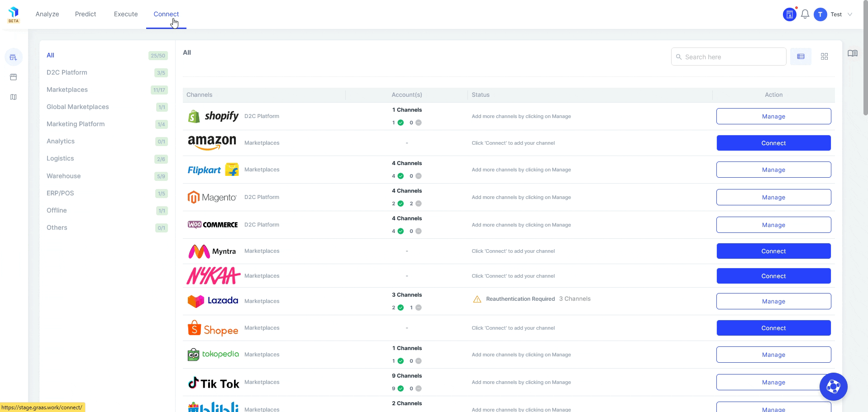Click the Lazada logo

[213, 301]
